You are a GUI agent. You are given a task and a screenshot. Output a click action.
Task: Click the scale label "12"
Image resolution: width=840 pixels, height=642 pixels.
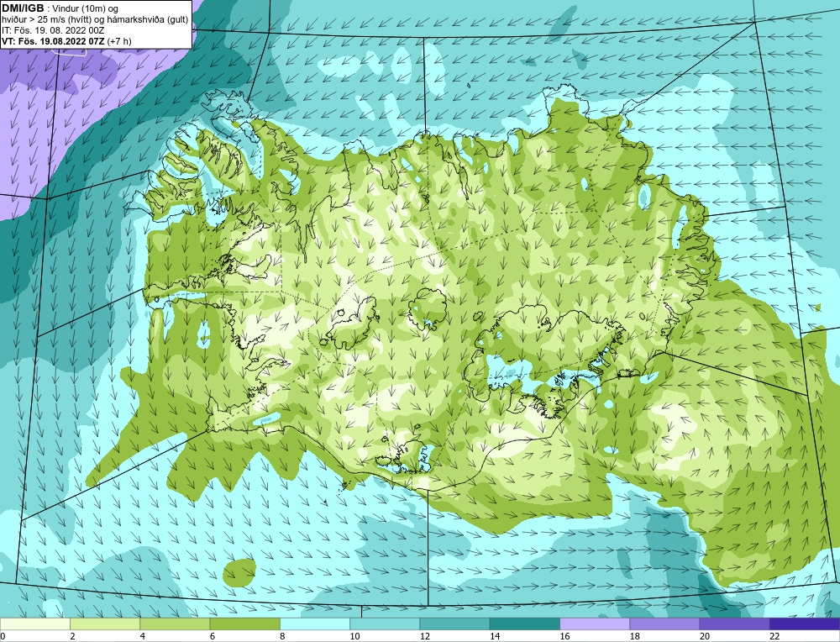pyautogui.click(x=423, y=636)
